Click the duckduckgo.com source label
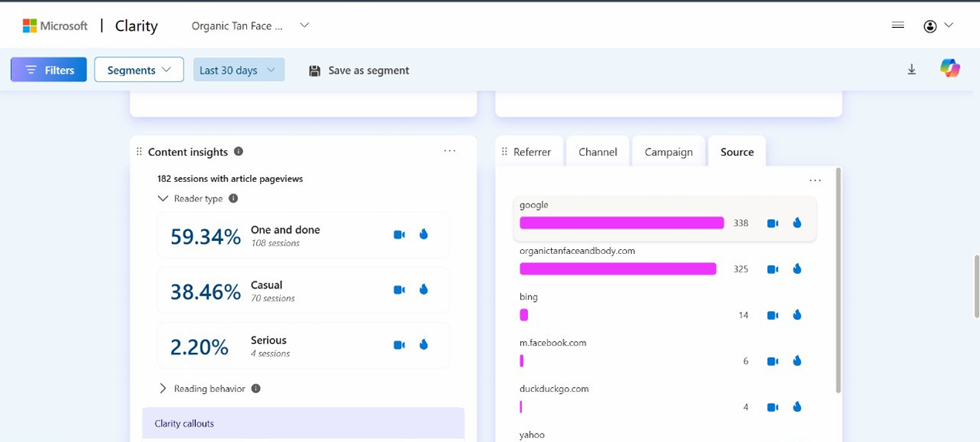 click(x=554, y=389)
